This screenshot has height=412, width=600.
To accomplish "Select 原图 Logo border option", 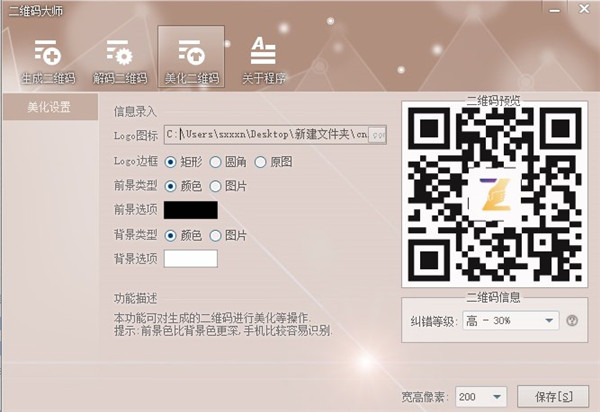I will point(274,162).
